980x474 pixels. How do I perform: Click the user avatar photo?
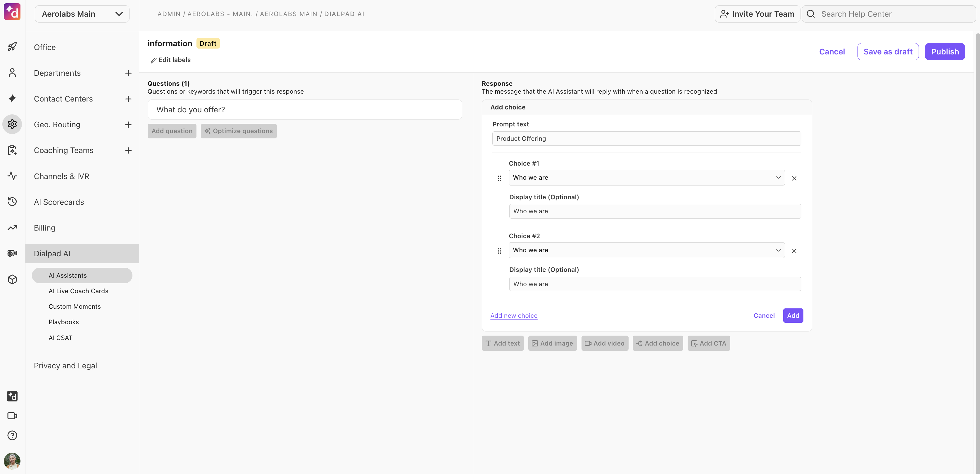pyautogui.click(x=12, y=461)
